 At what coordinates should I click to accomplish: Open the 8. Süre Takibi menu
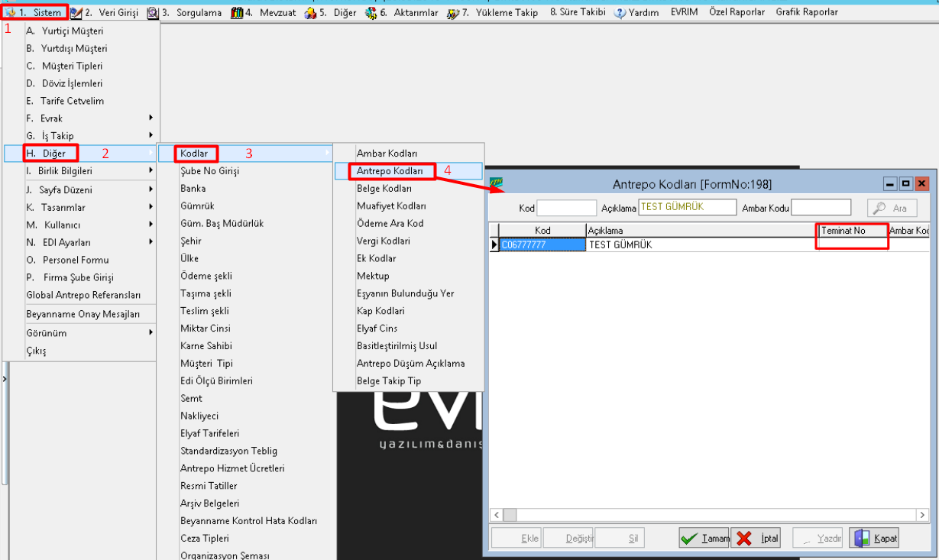[x=578, y=12]
